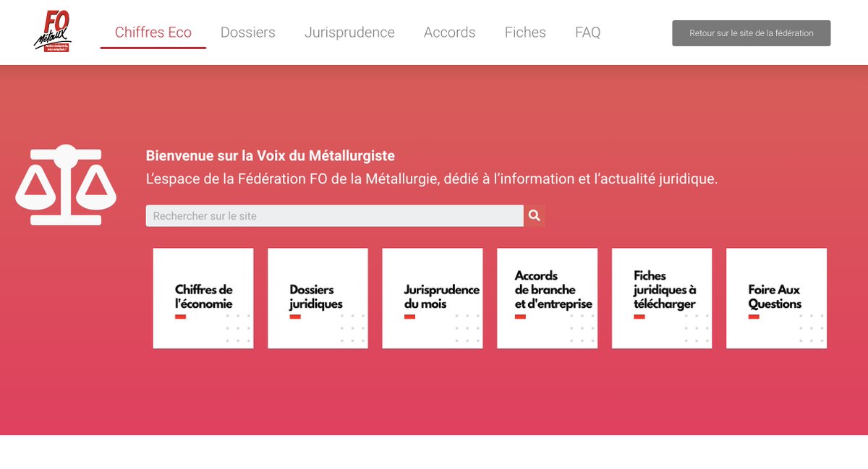Image resolution: width=868 pixels, height=469 pixels.
Task: Open the Foire Aux Questions card
Action: tap(777, 298)
